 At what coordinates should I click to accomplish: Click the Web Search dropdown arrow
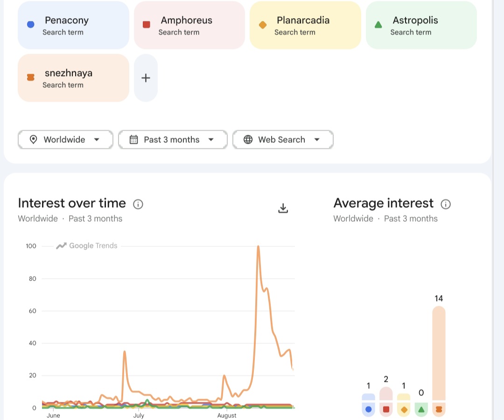coord(317,140)
